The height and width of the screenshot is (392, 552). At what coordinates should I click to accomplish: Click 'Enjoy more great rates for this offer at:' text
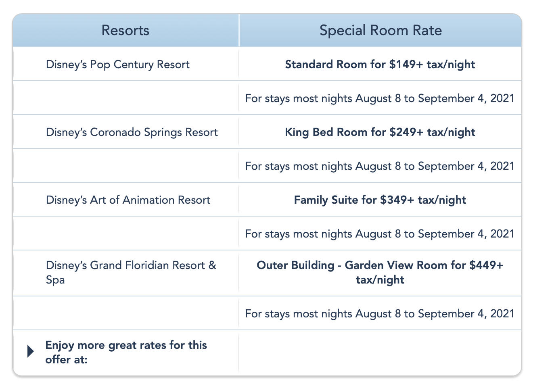126,352
